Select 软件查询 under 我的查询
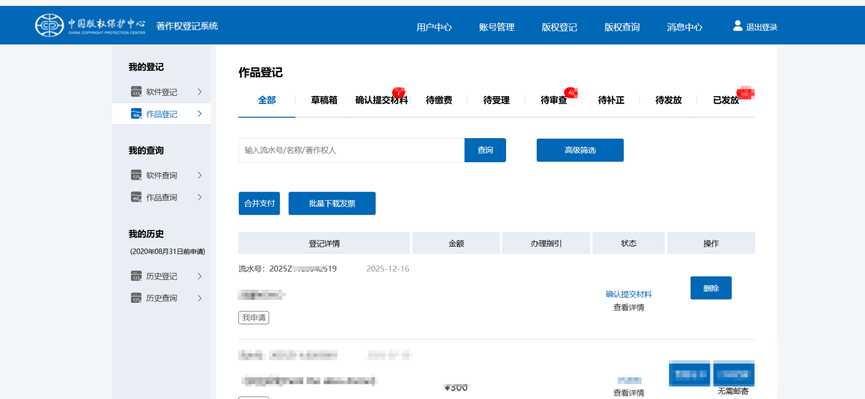This screenshot has height=399, width=865. click(162, 175)
